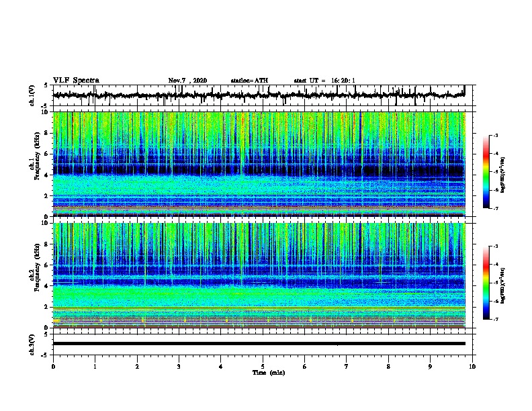Image resolution: width=532 pixels, height=411 pixels.
Task: Click time axis tick label "5"
Action: pos(263,367)
